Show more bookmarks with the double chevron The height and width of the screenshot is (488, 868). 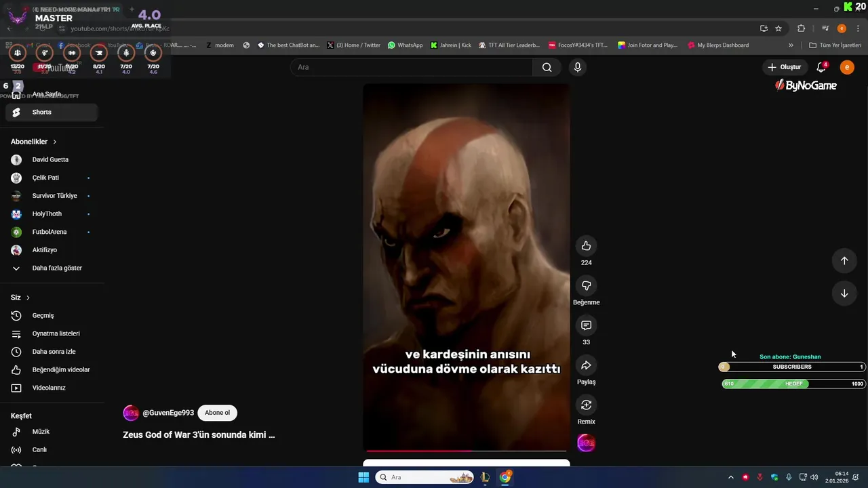pyautogui.click(x=791, y=45)
